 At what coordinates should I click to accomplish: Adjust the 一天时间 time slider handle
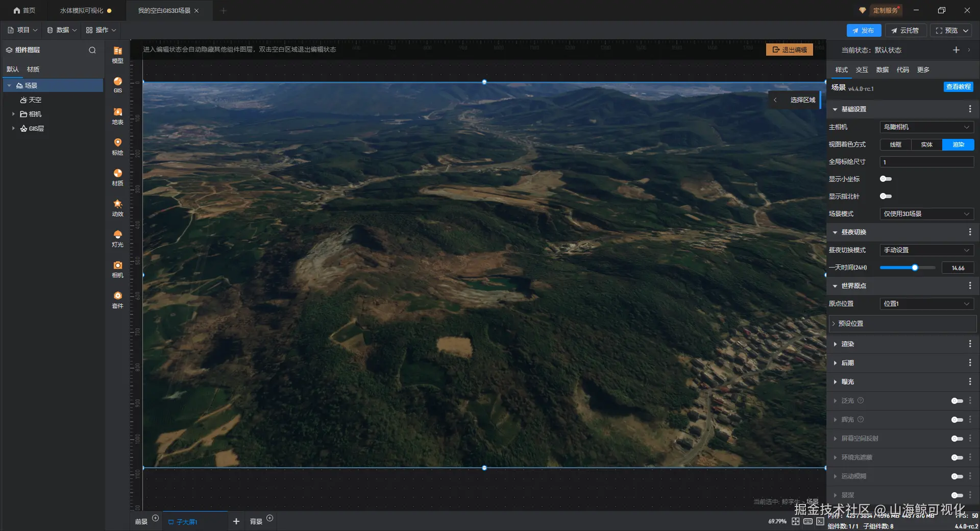click(915, 268)
